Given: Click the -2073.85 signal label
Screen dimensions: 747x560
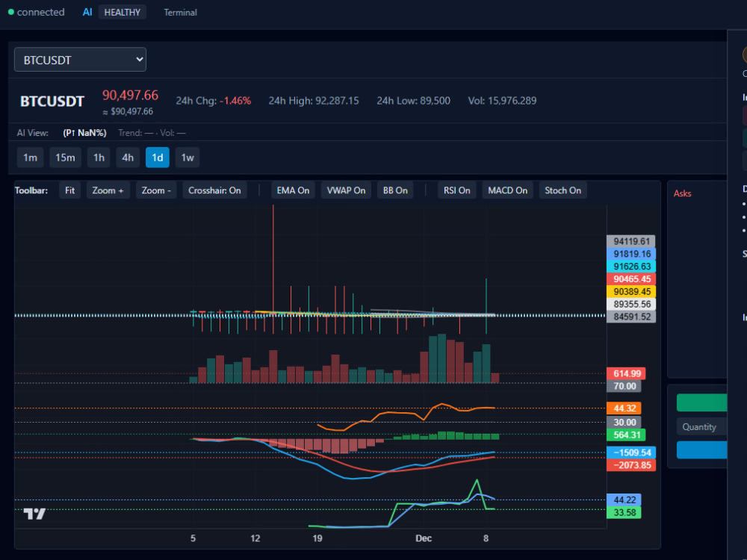Looking at the screenshot, I should coord(631,465).
